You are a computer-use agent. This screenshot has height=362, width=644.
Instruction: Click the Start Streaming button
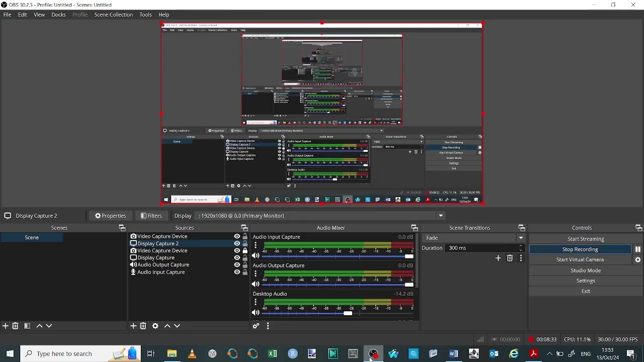(x=586, y=239)
